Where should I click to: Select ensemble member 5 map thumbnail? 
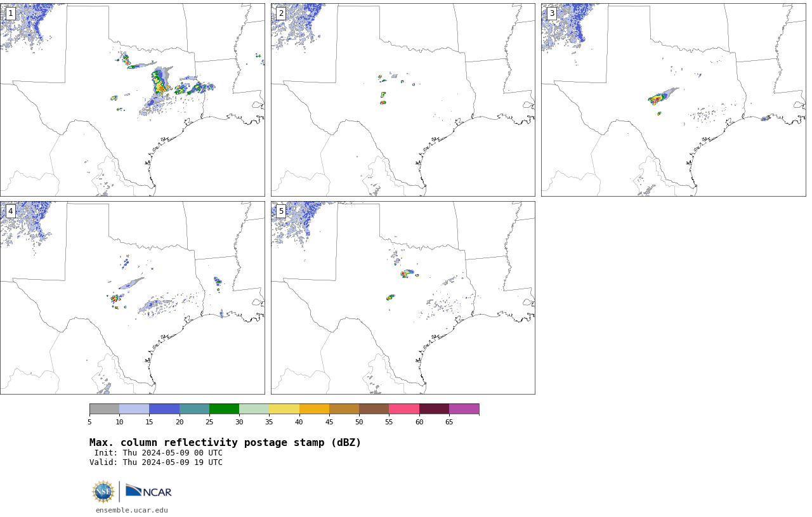coord(403,298)
